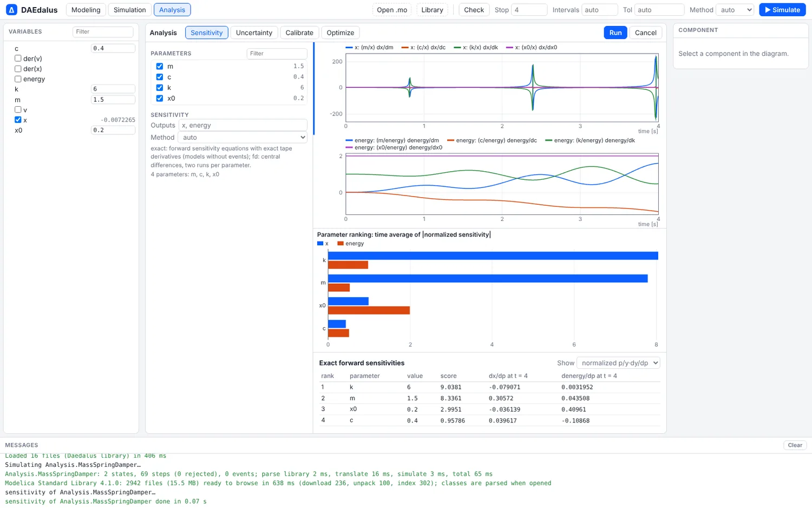Uncheck parameter c in Parameters list
Image resolution: width=812 pixels, height=508 pixels.
160,77
